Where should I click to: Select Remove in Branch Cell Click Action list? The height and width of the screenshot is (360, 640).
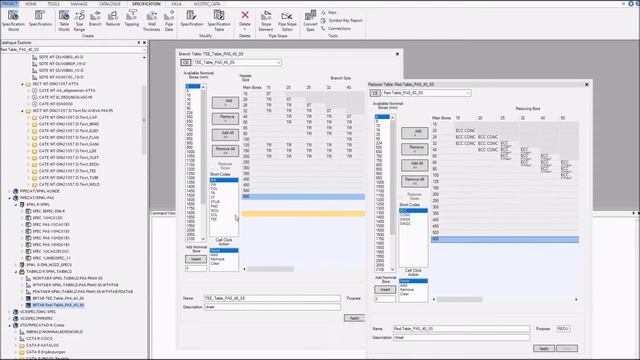(x=218, y=259)
